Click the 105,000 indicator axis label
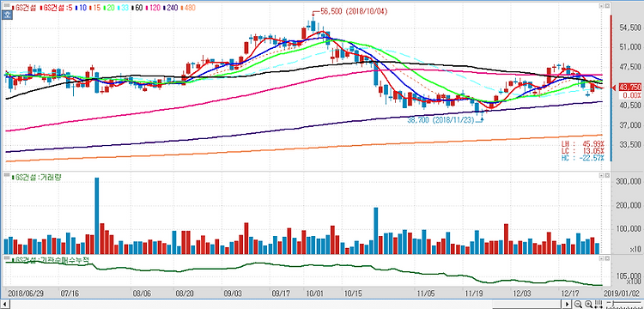Viewport: 644px width, 309px height. [629, 276]
